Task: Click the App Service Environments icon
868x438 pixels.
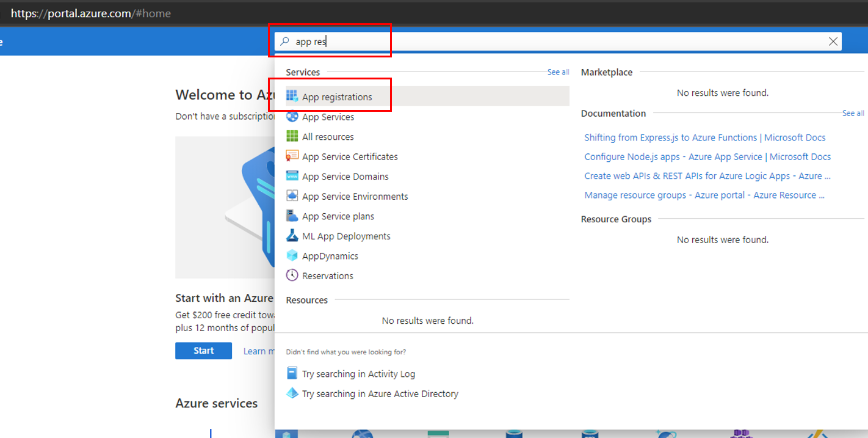Action: (x=292, y=195)
